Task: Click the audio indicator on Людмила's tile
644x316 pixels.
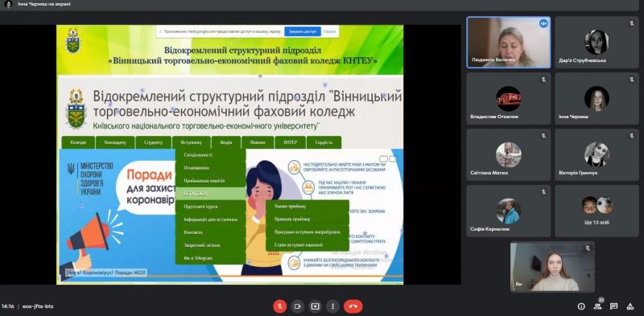Action: [543, 24]
